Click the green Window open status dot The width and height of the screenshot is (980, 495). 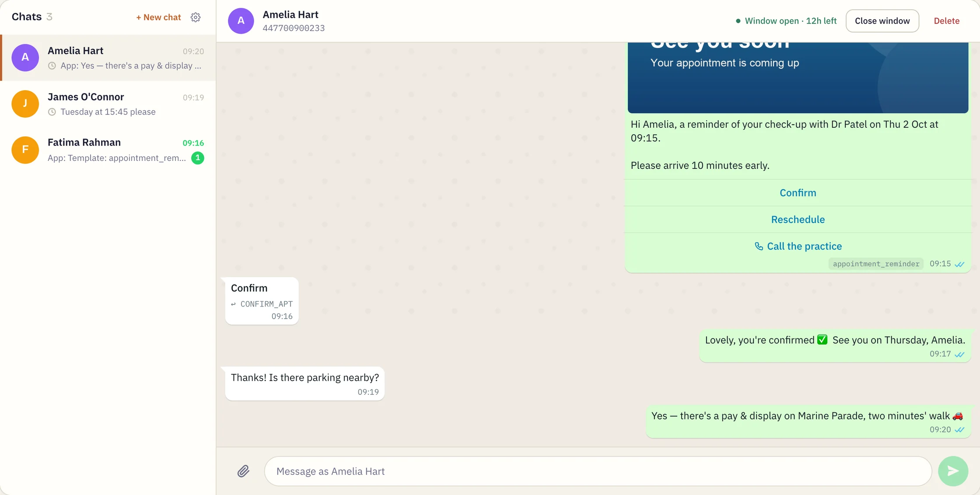point(738,21)
